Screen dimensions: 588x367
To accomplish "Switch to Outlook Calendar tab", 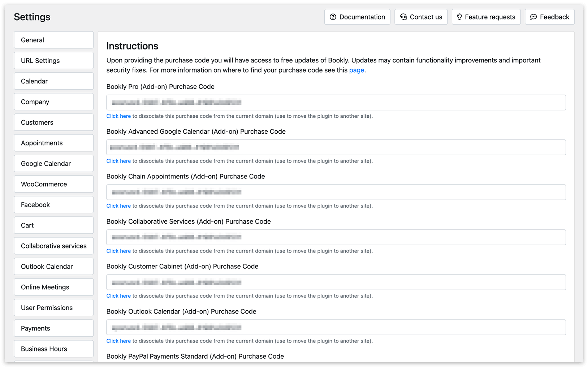I will coord(54,266).
